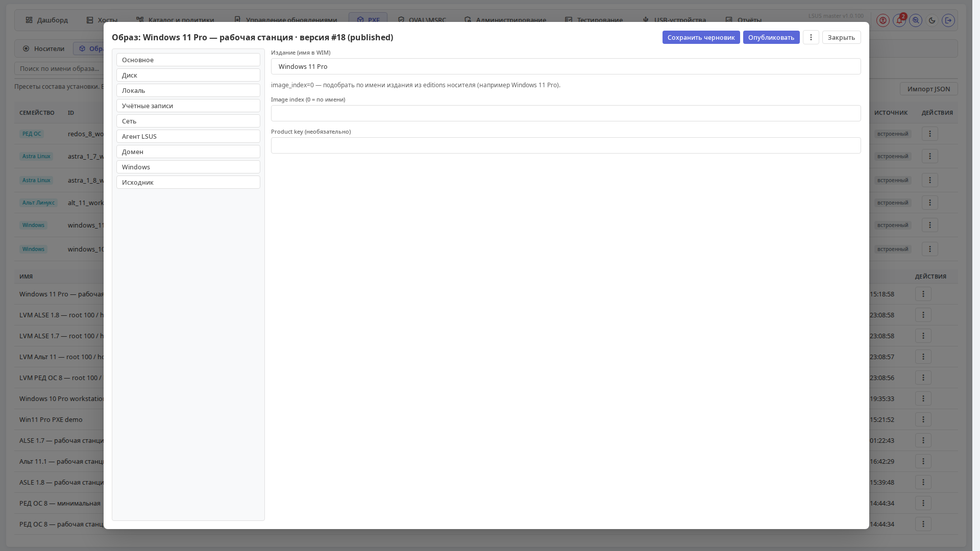Open the Сеть section

coord(188,121)
